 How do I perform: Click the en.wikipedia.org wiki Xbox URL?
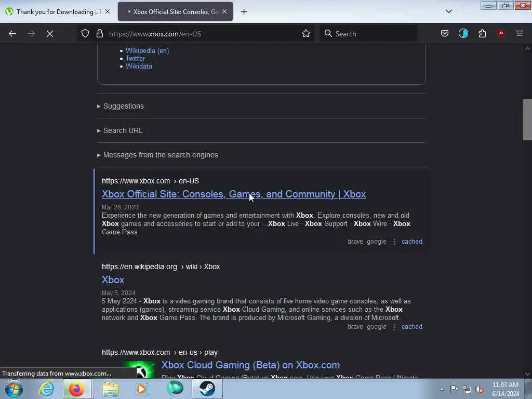(x=161, y=267)
